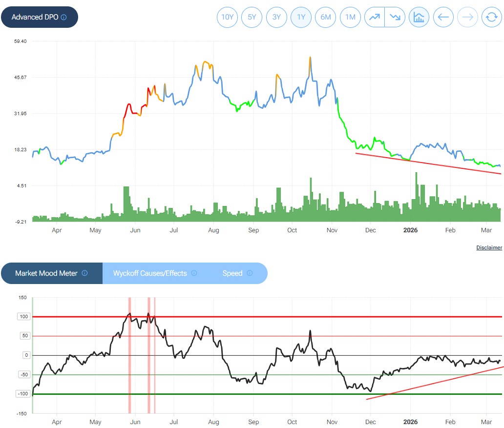Image resolution: width=504 pixels, height=428 pixels.
Task: Select the 10Y time range
Action: [227, 17]
